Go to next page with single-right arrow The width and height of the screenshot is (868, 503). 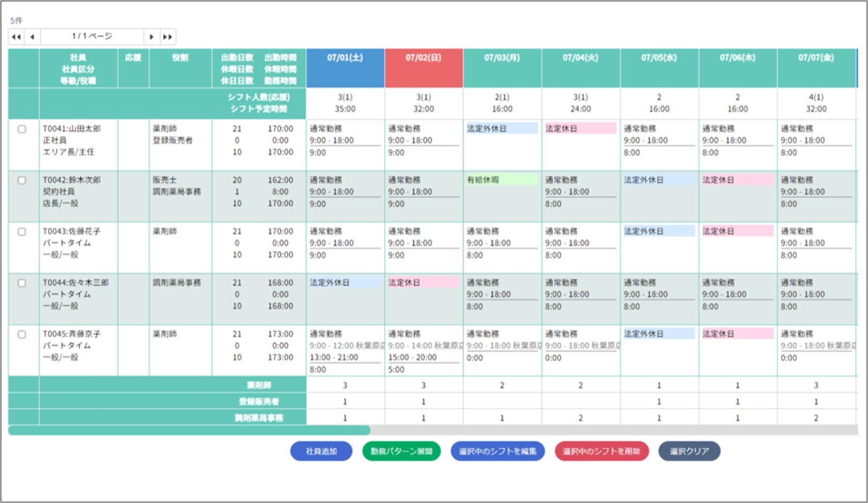coord(152,36)
